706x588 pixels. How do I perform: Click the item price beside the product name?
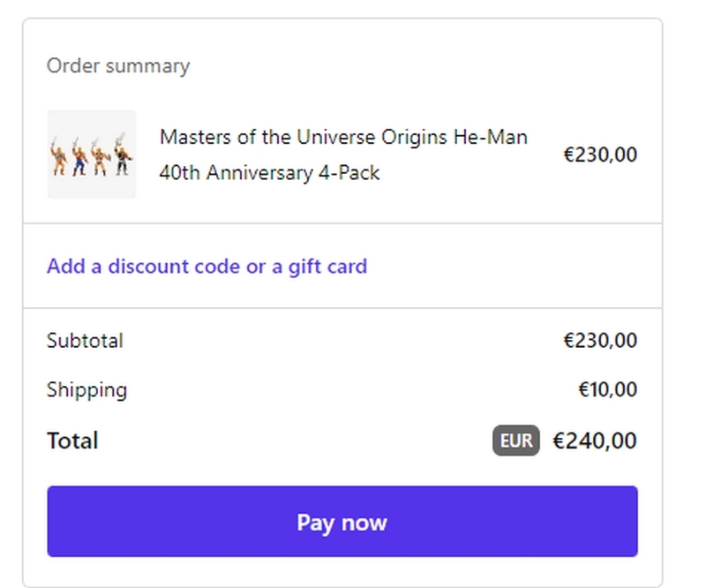600,155
